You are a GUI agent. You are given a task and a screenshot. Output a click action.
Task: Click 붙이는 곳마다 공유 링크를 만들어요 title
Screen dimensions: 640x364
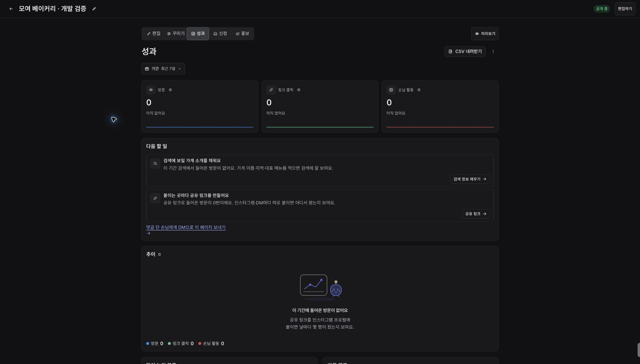tap(196, 195)
